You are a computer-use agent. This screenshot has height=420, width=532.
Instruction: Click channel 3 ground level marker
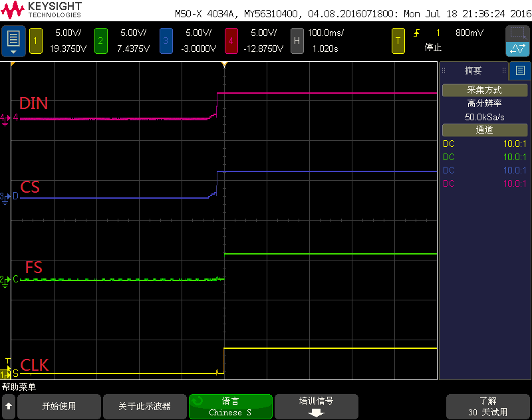coord(5,197)
